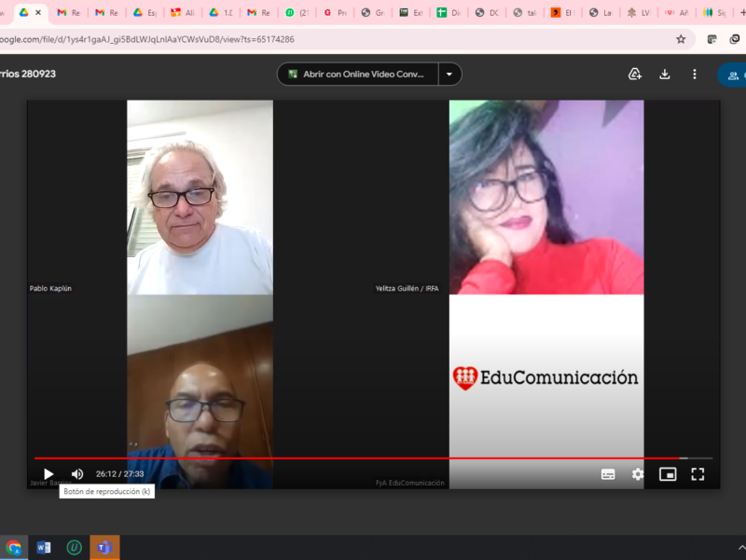
Task: Switch to the orange-icon tab labeled El
Action: coord(564,13)
